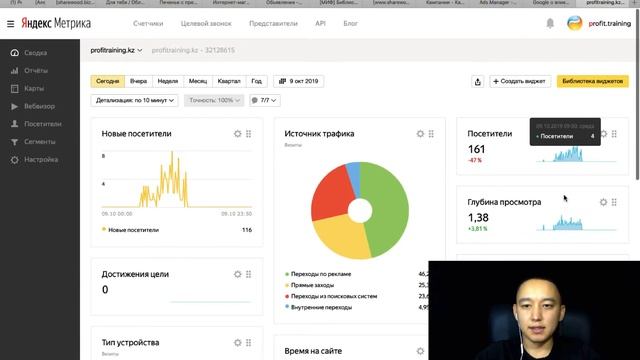Image resolution: width=640 pixels, height=360 pixels.
Task: Open the notifications bell
Action: click(x=550, y=23)
